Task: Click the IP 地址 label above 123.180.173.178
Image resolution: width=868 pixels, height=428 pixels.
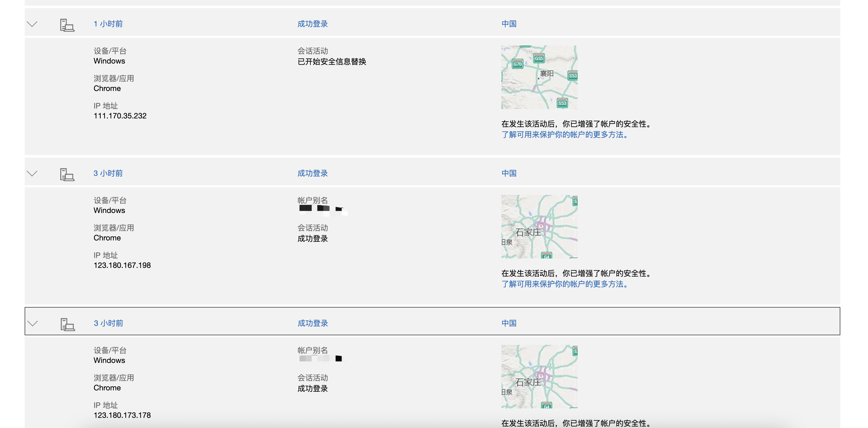Action: tap(106, 405)
